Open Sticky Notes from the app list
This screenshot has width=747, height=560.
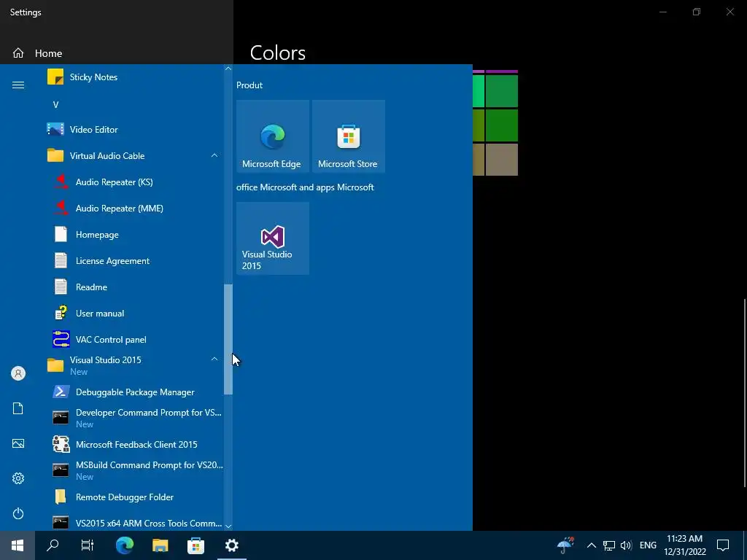pos(133,77)
